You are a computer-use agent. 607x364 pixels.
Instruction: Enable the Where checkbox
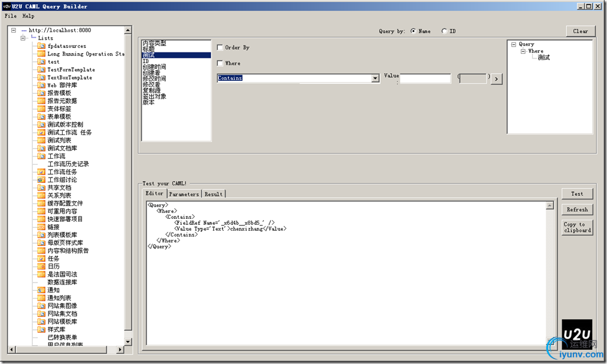pyautogui.click(x=220, y=63)
